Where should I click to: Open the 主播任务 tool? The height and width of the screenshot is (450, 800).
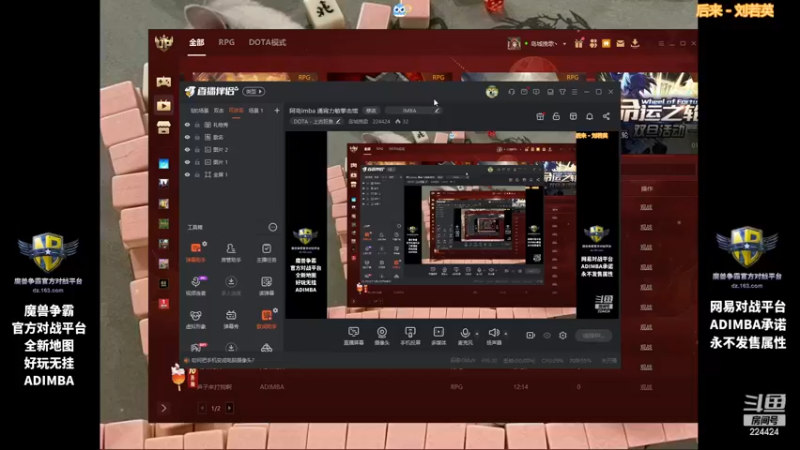[x=266, y=253]
